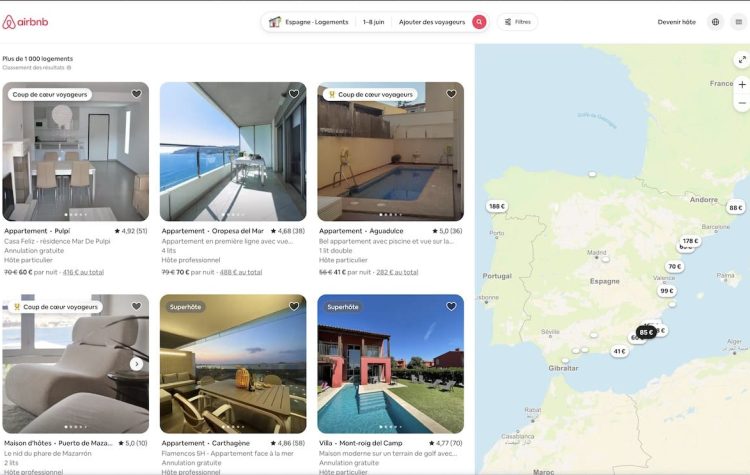Open info icon beside Classement des résultats
This screenshot has height=475, width=750.
click(x=69, y=68)
